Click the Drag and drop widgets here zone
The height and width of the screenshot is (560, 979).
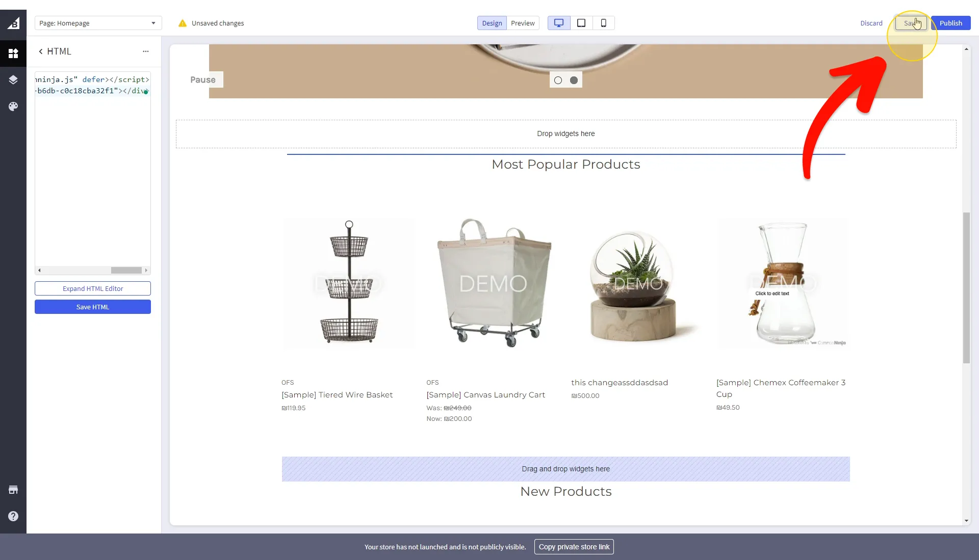pyautogui.click(x=566, y=469)
